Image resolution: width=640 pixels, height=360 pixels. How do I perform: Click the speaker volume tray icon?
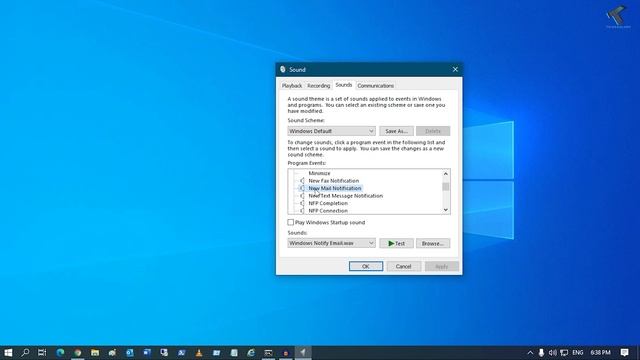pos(553,353)
